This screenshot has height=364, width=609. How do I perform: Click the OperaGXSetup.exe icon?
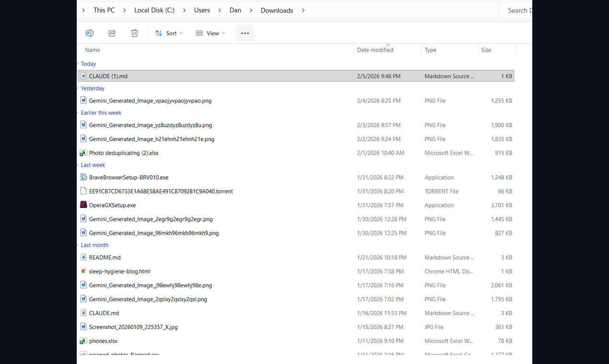point(83,205)
